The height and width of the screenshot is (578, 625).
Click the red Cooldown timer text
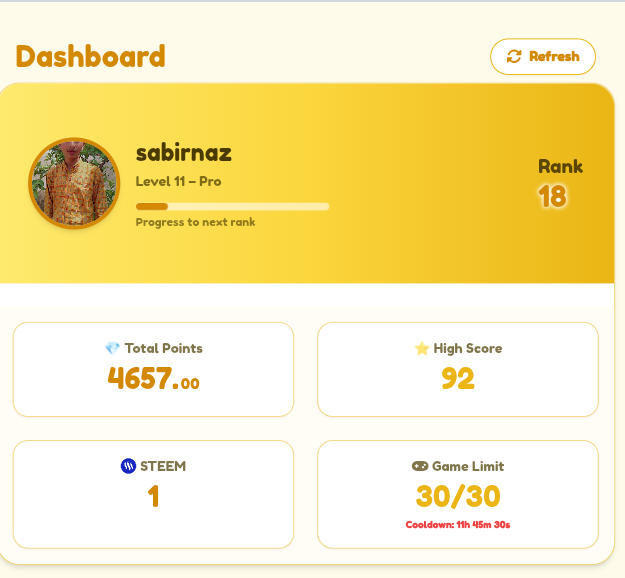(x=458, y=525)
